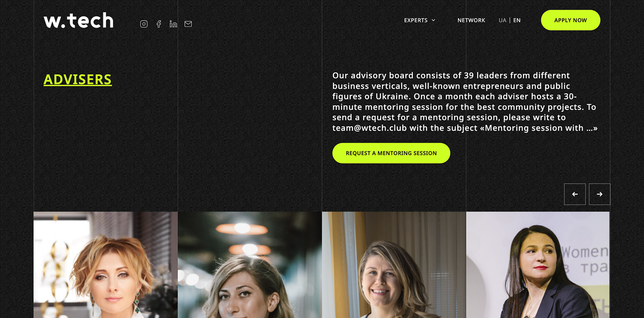Select the short blonde-haired adviser photo
This screenshot has height=318, width=644.
tap(105, 265)
